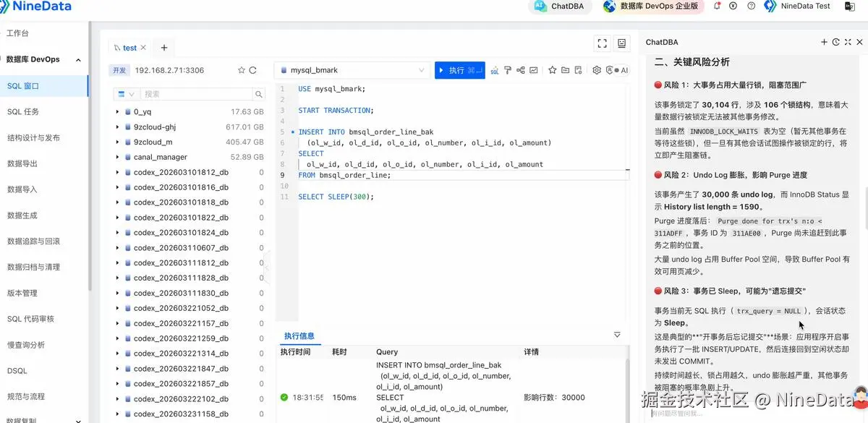The height and width of the screenshot is (423, 868).
Task: Toggle the AI assistant switch in toolbar
Action: click(x=617, y=70)
